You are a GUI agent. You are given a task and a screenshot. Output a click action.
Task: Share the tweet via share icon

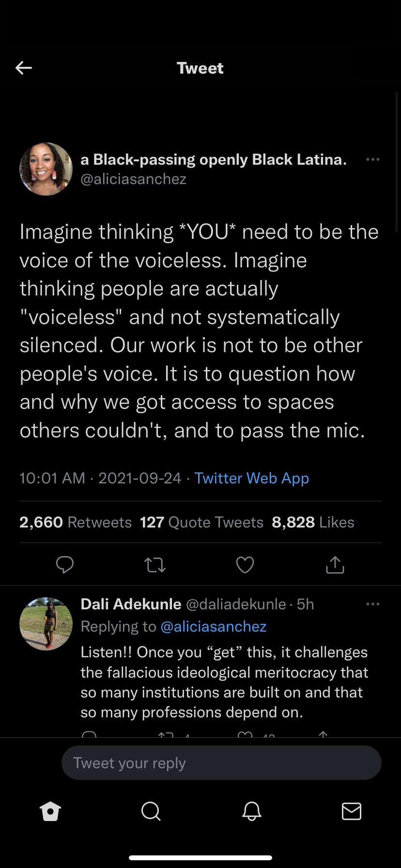tap(335, 565)
